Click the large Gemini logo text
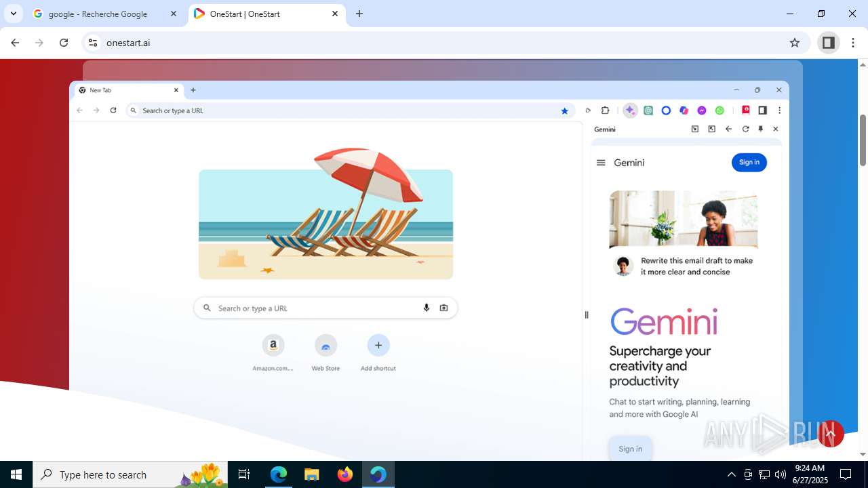 664,321
